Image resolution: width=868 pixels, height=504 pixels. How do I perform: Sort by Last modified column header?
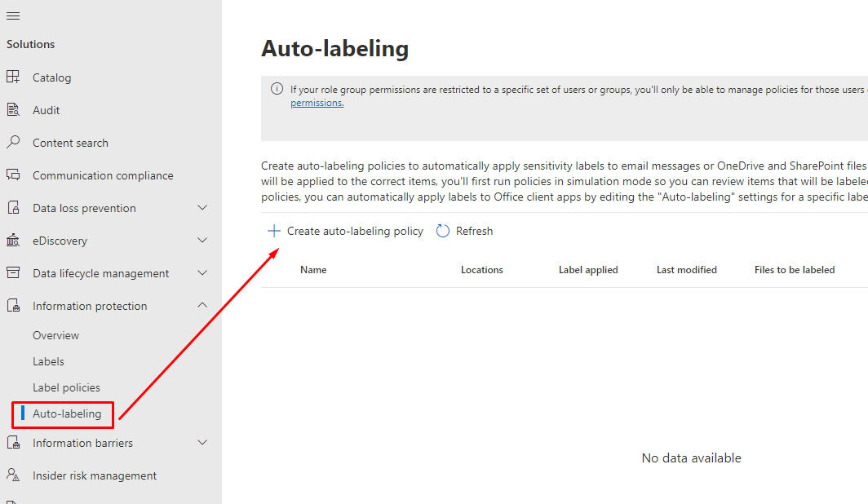click(686, 270)
